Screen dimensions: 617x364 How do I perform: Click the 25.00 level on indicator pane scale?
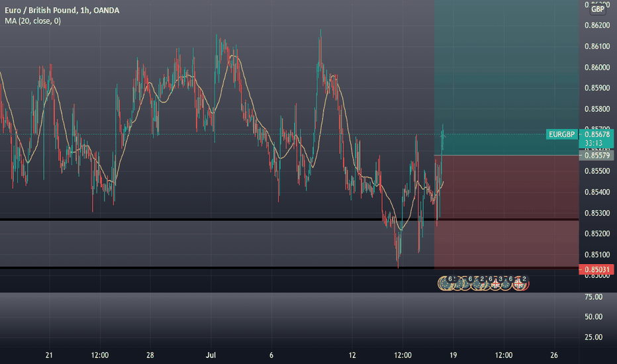pos(593,337)
